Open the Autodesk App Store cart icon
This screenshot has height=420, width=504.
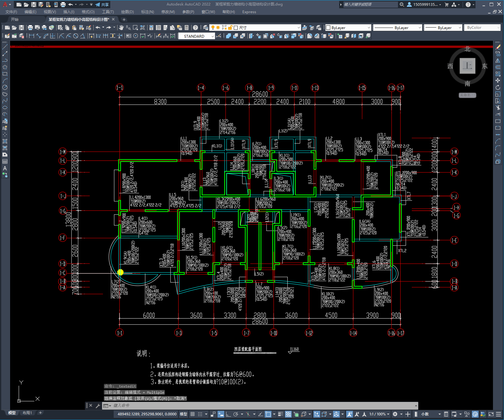(x=446, y=5)
